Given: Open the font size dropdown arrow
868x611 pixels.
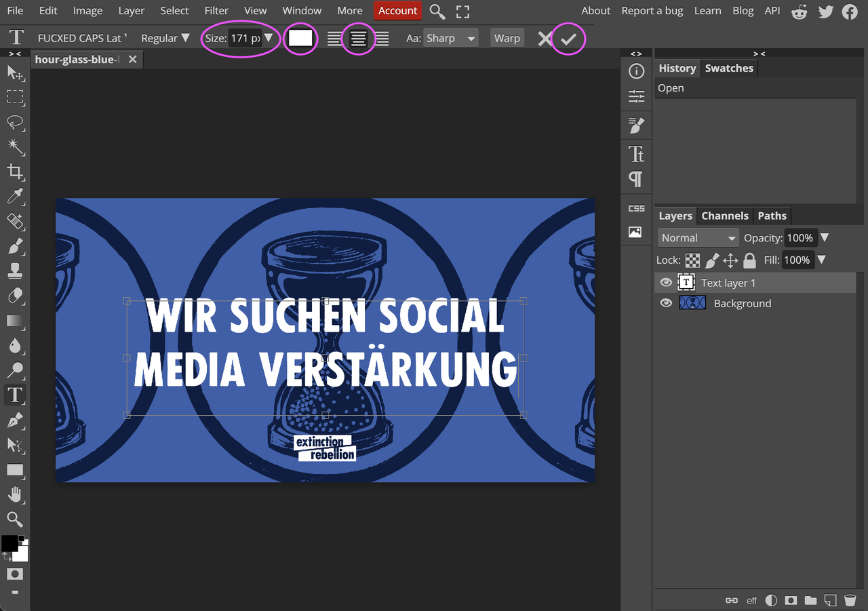Looking at the screenshot, I should click(x=269, y=38).
